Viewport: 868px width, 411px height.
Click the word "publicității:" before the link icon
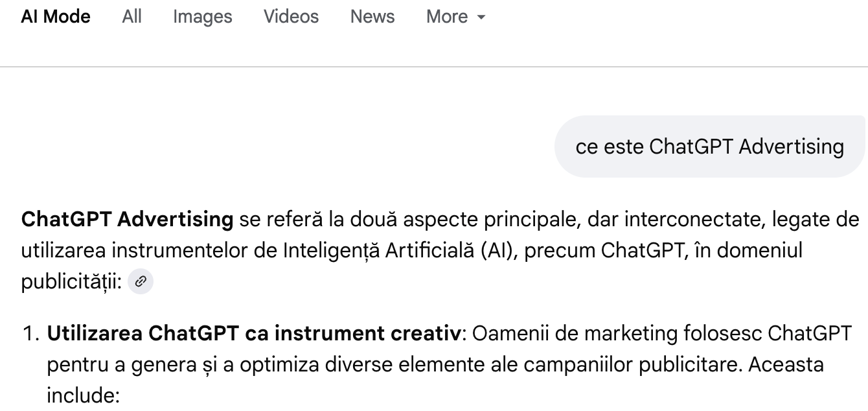(71, 281)
